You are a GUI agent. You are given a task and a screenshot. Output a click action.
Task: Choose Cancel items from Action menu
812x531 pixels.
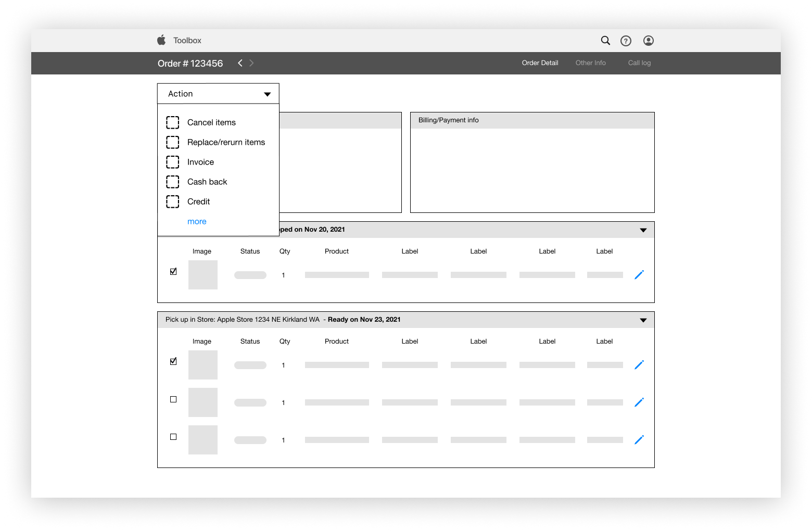click(x=211, y=122)
